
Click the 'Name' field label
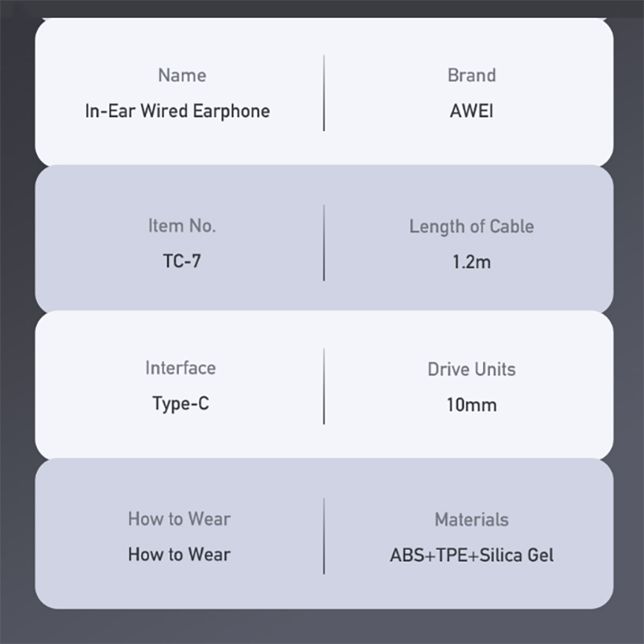182,76
